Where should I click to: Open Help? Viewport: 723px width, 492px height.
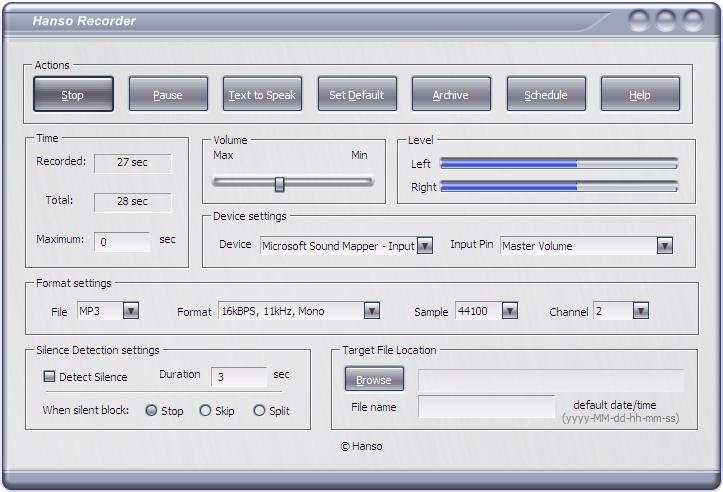(x=640, y=95)
